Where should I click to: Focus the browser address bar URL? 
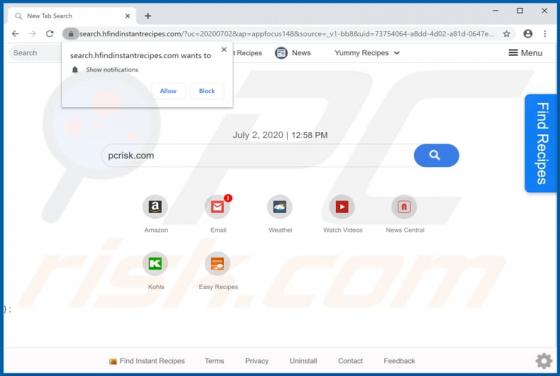coord(286,34)
